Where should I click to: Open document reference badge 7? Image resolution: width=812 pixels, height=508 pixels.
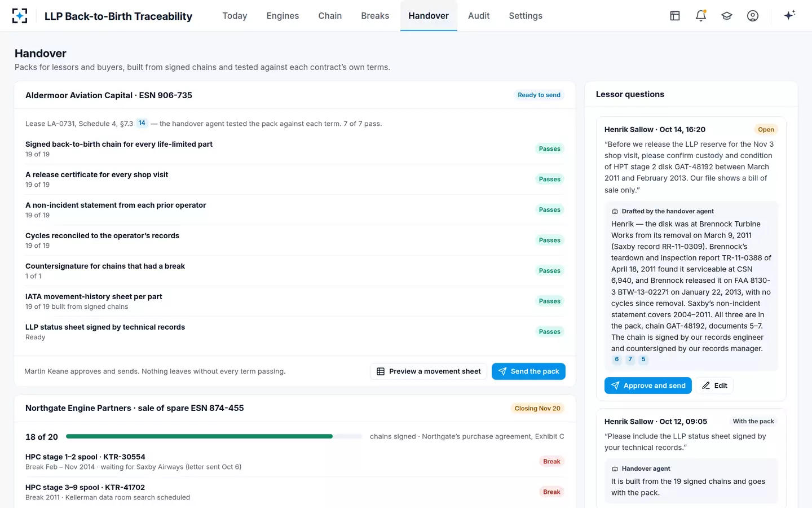[630, 360]
